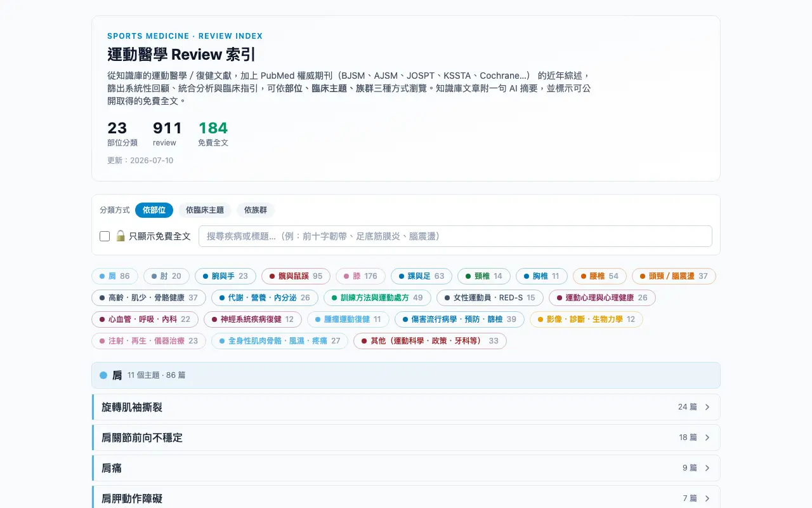Screen dimensions: 812x508
Task: Click the 911 review count
Action: coord(167,128)
